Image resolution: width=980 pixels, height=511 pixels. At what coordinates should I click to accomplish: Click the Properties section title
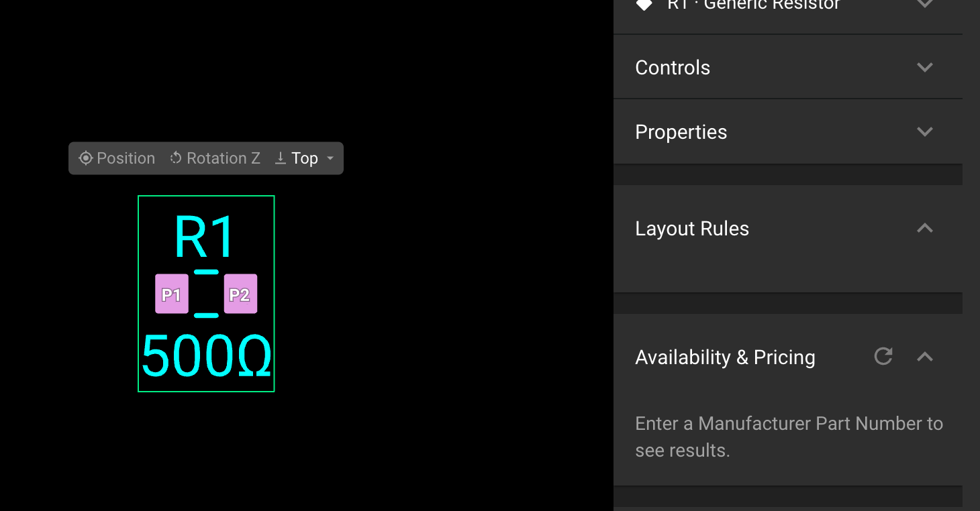[x=681, y=132]
